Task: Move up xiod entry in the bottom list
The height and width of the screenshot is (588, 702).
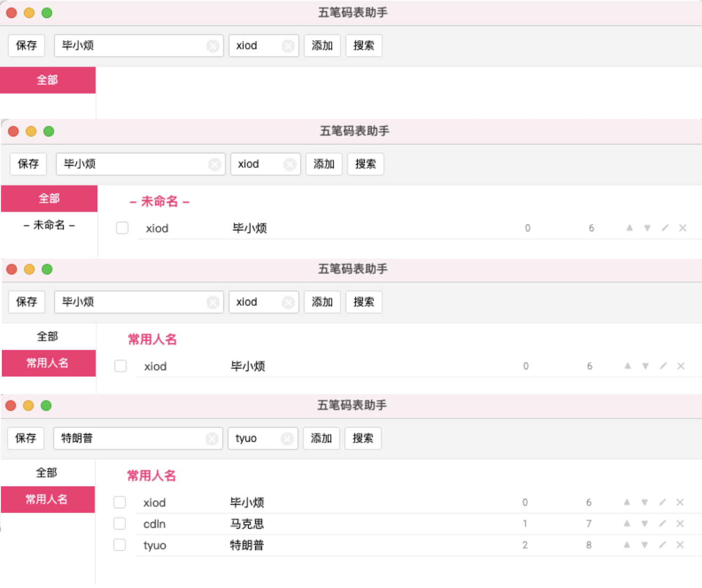Action: click(x=627, y=502)
